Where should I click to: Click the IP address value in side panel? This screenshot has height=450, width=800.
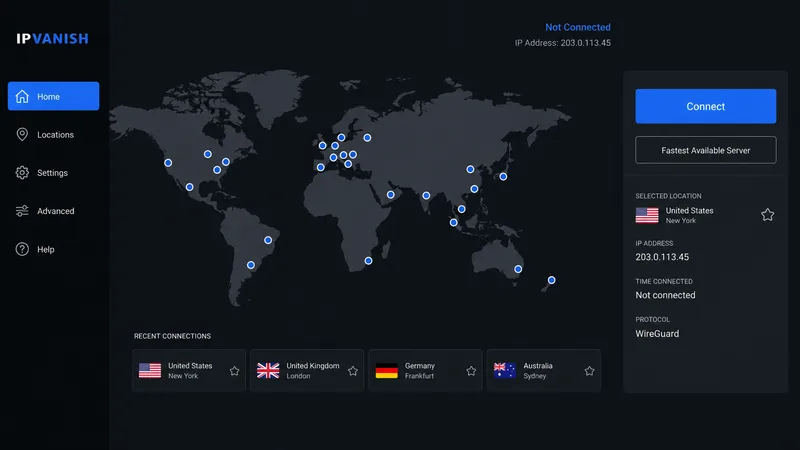pyautogui.click(x=662, y=257)
